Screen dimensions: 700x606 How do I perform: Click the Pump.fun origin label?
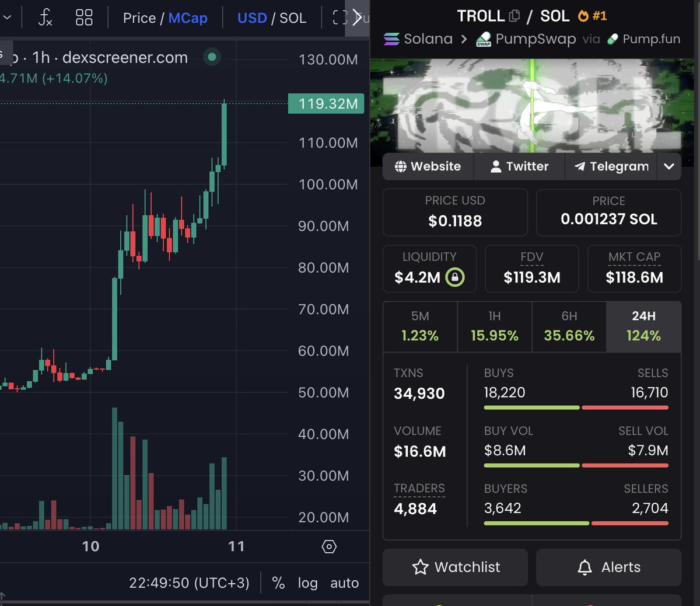coord(643,39)
